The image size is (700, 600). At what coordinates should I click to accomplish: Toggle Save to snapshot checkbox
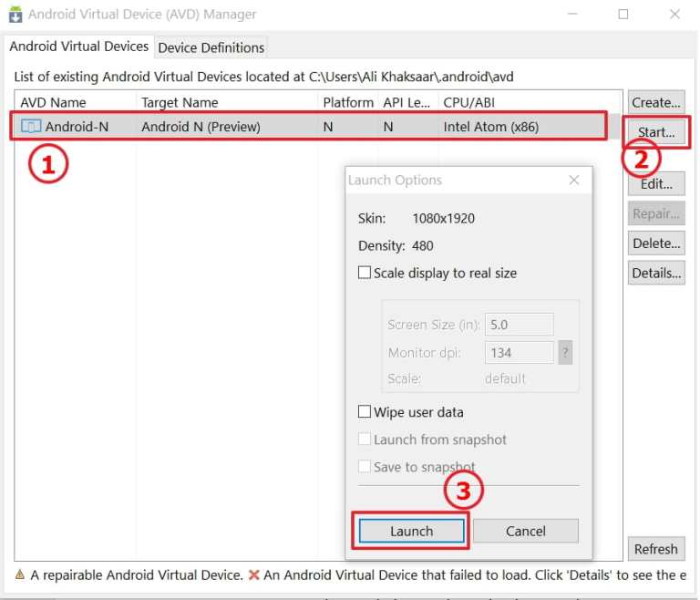point(365,467)
